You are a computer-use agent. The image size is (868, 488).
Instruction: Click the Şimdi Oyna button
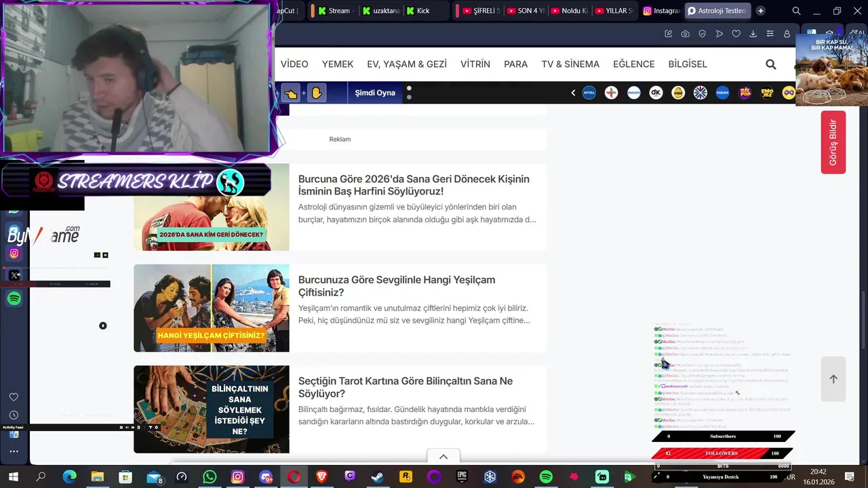coord(375,93)
